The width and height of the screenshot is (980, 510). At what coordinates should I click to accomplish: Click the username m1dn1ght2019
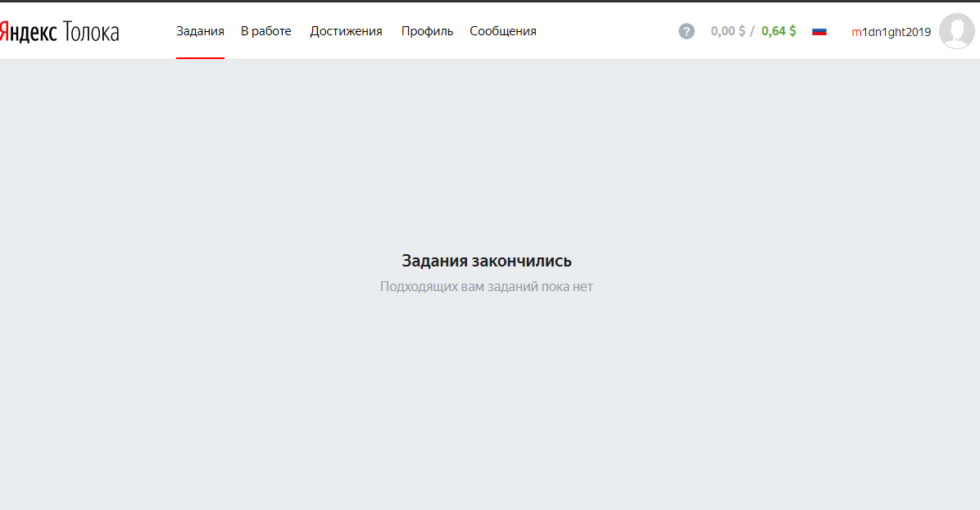coord(891,32)
